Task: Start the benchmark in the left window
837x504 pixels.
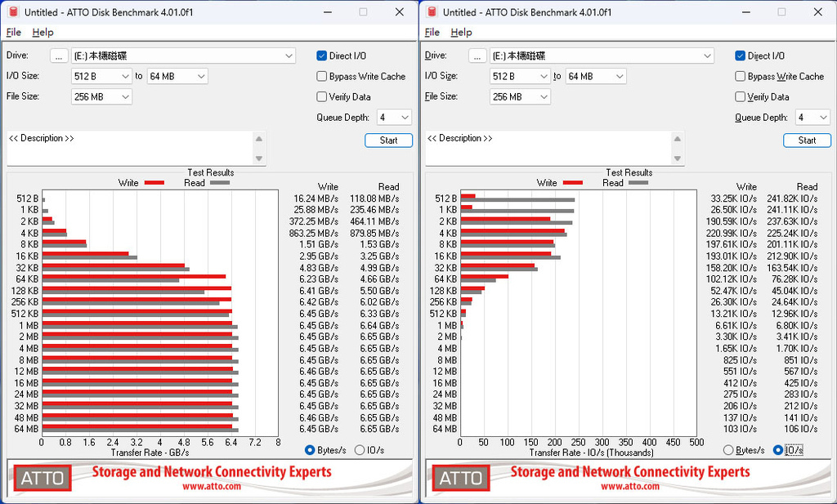Action: 388,140
